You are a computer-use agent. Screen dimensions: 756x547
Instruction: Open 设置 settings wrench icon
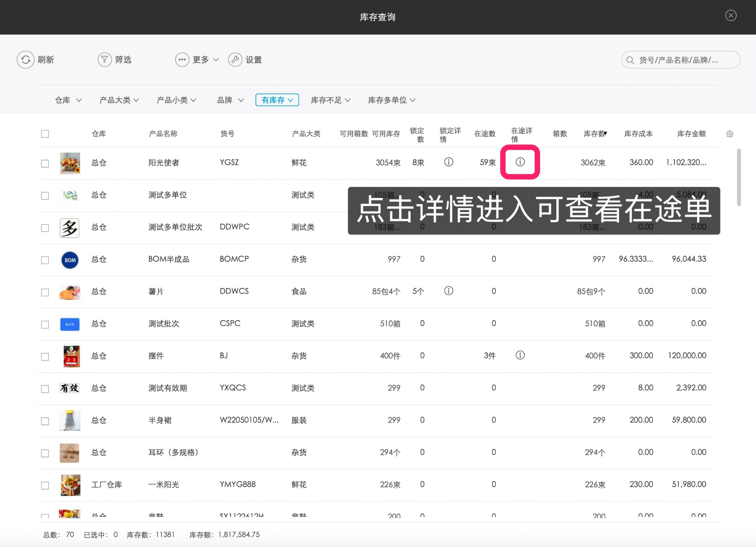pyautogui.click(x=235, y=60)
